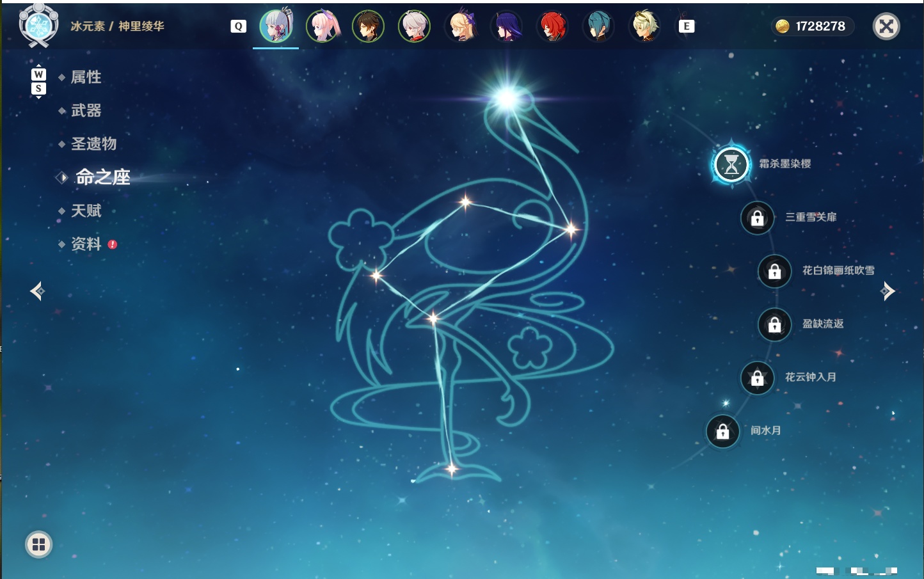Select the 命之座 constellation menu
The image size is (924, 579).
[103, 177]
